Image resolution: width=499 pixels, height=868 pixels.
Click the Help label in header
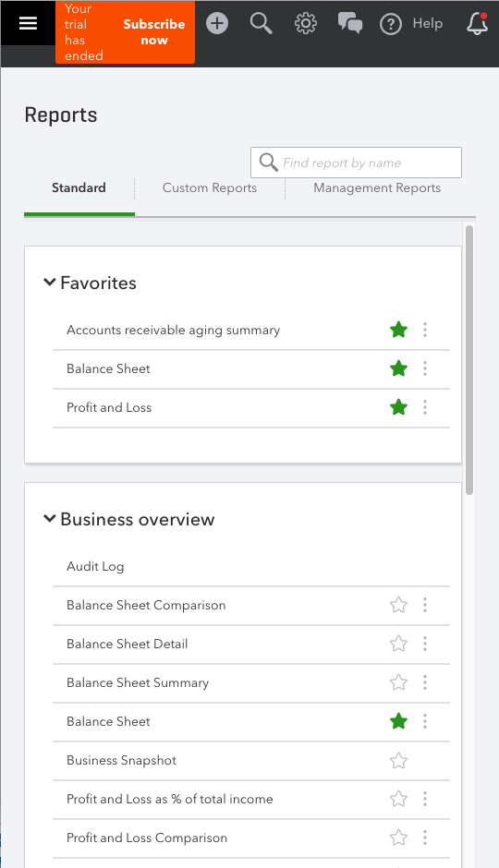[428, 23]
